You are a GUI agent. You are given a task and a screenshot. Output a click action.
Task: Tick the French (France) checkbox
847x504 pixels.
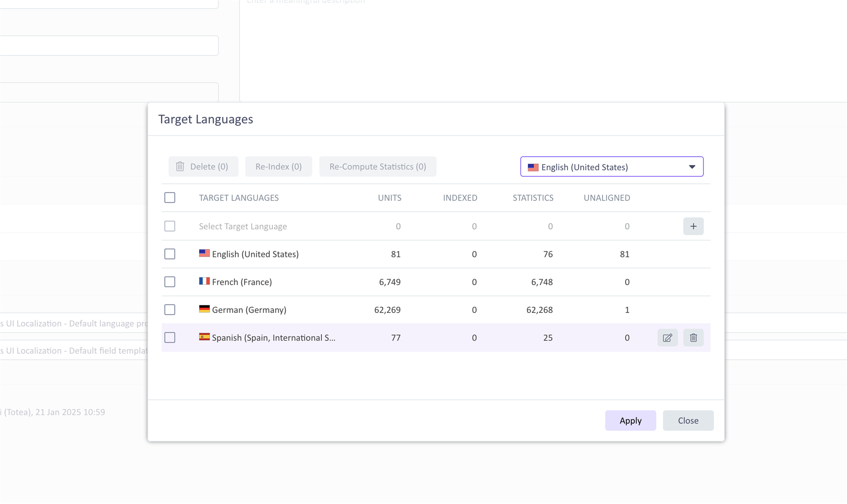point(170,282)
